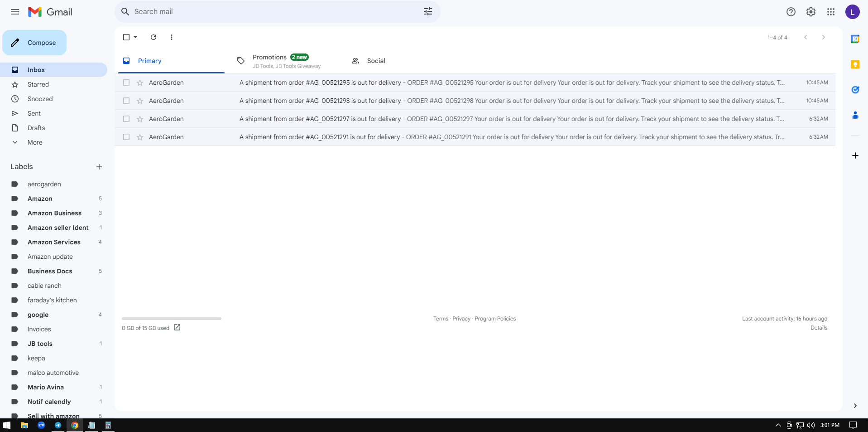Open the select dropdown arrow
This screenshot has width=868, height=432.
pyautogui.click(x=135, y=37)
